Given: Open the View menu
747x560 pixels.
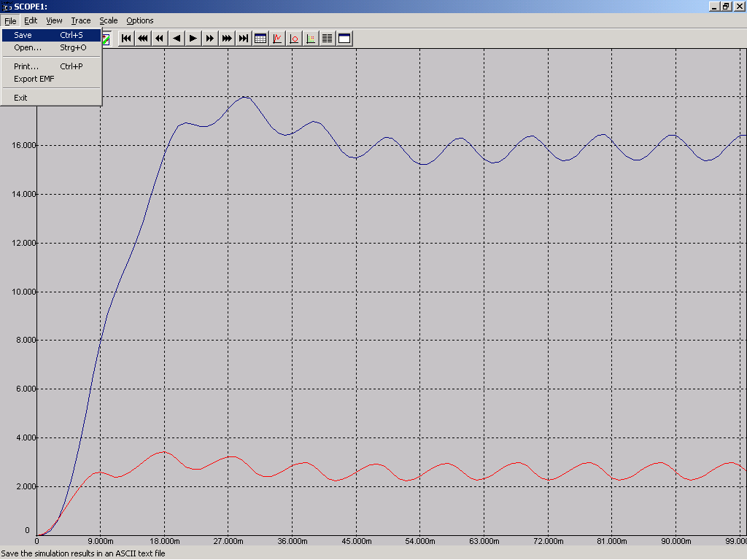Looking at the screenshot, I should pyautogui.click(x=54, y=20).
